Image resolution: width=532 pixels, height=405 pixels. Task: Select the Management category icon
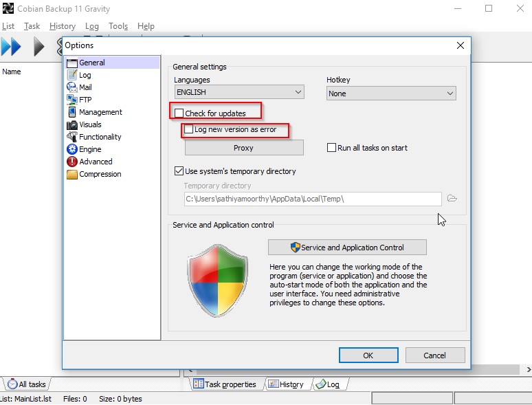pyautogui.click(x=72, y=112)
